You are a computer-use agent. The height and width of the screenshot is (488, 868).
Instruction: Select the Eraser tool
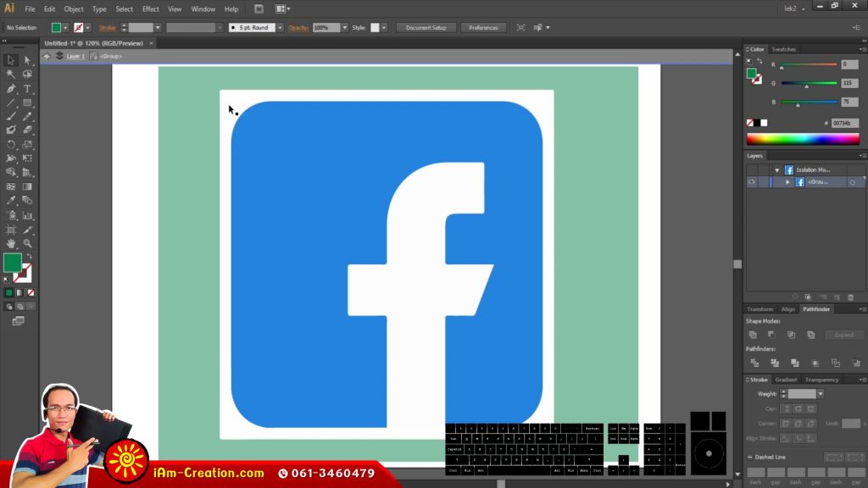click(x=27, y=130)
